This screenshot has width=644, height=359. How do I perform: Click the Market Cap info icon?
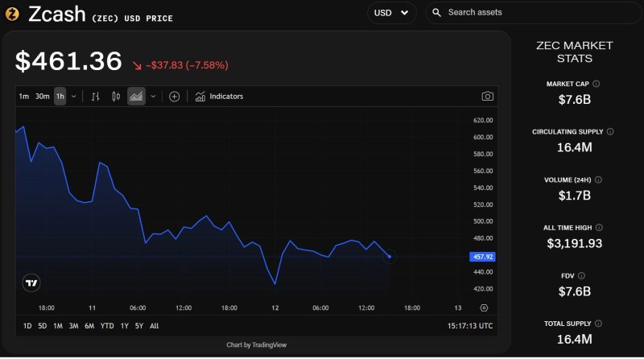[597, 84]
